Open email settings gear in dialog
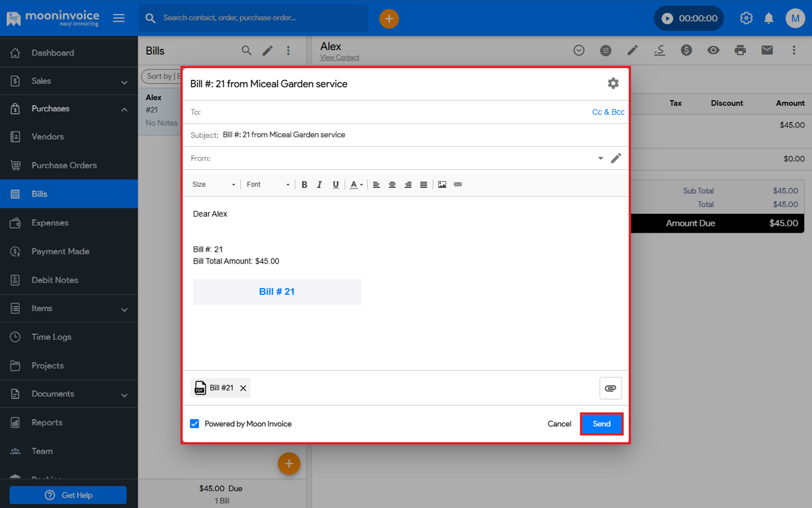The height and width of the screenshot is (508, 812). [613, 84]
